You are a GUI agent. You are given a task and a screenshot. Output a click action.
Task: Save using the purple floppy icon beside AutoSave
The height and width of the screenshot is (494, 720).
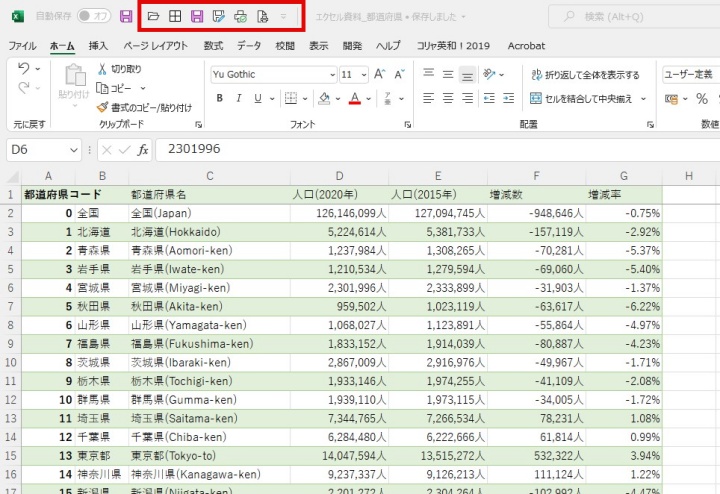point(126,17)
